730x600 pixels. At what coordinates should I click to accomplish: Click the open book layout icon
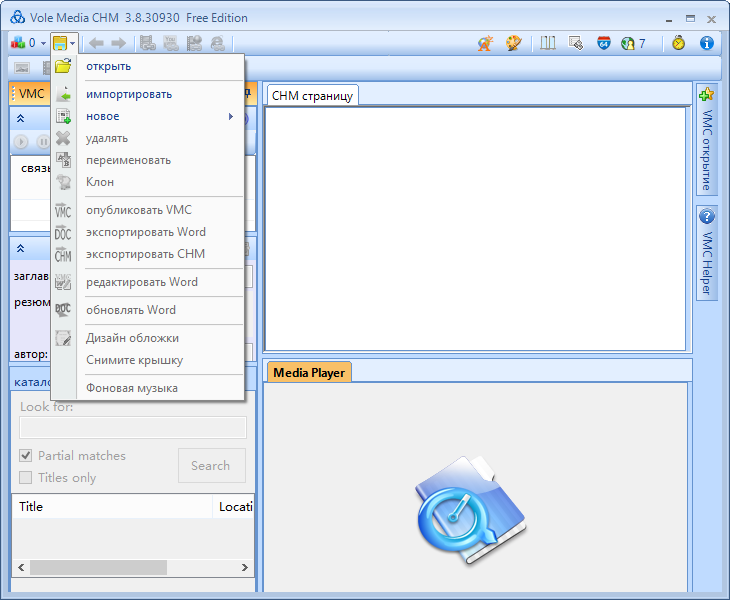[548, 43]
